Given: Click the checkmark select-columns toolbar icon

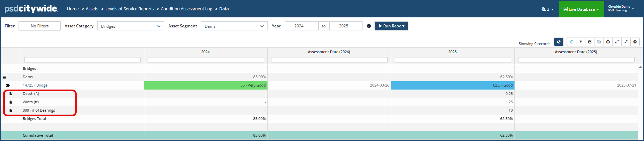Looking at the screenshot, I should (590, 42).
